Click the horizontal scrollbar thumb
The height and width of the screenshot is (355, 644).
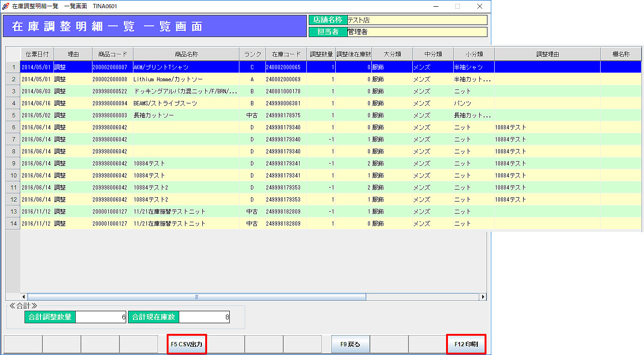pos(197,297)
